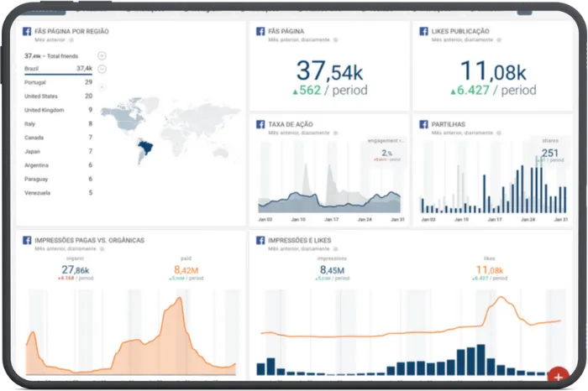The image size is (588, 391).
Task: Click info icon beside Fãs Página Por Região subtitle
Action: coord(71,39)
